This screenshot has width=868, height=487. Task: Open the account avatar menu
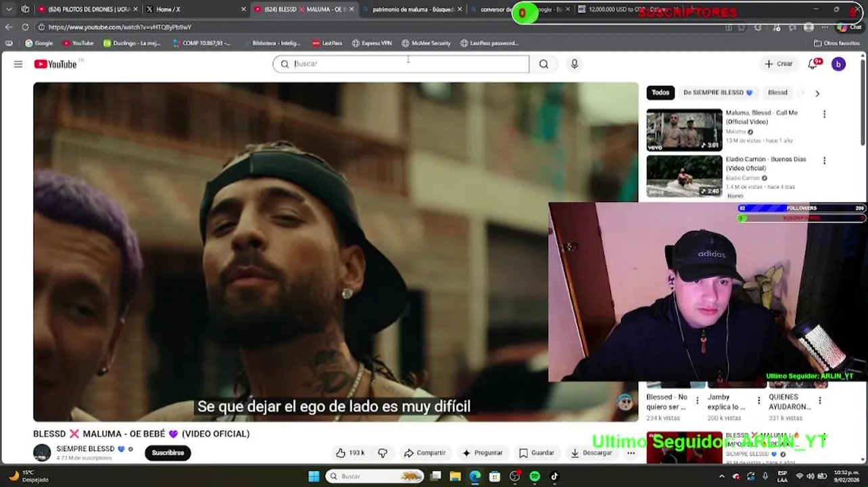838,64
